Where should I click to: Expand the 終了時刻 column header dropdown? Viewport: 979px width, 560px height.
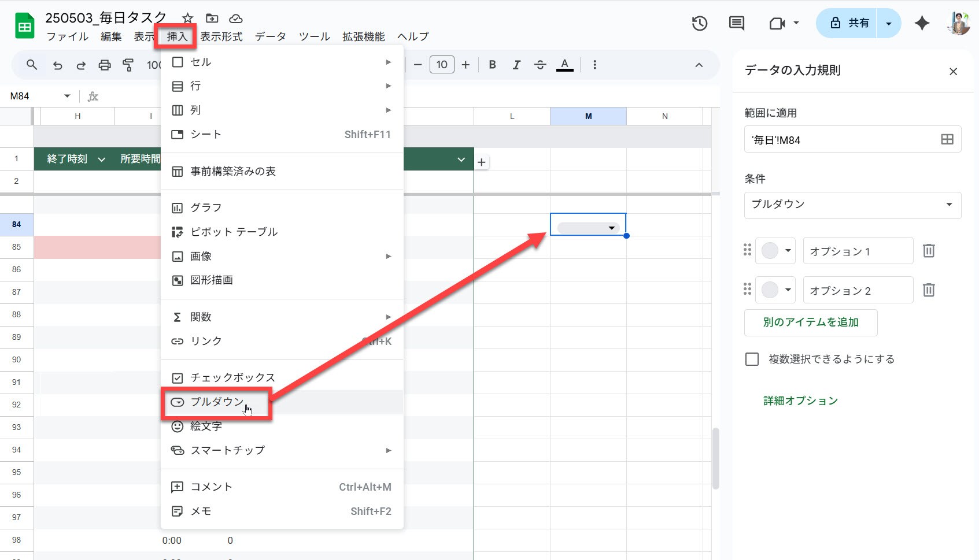tap(102, 160)
